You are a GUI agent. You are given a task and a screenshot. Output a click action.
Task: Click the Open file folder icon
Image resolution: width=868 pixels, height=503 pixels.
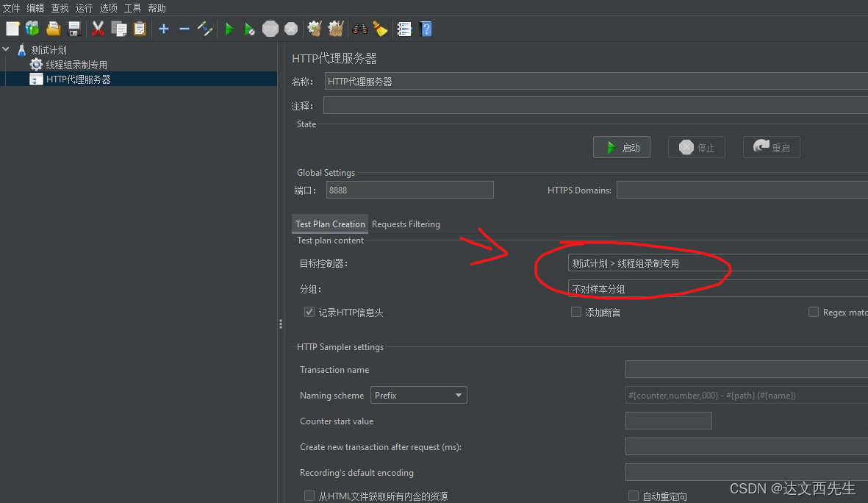[x=53, y=29]
